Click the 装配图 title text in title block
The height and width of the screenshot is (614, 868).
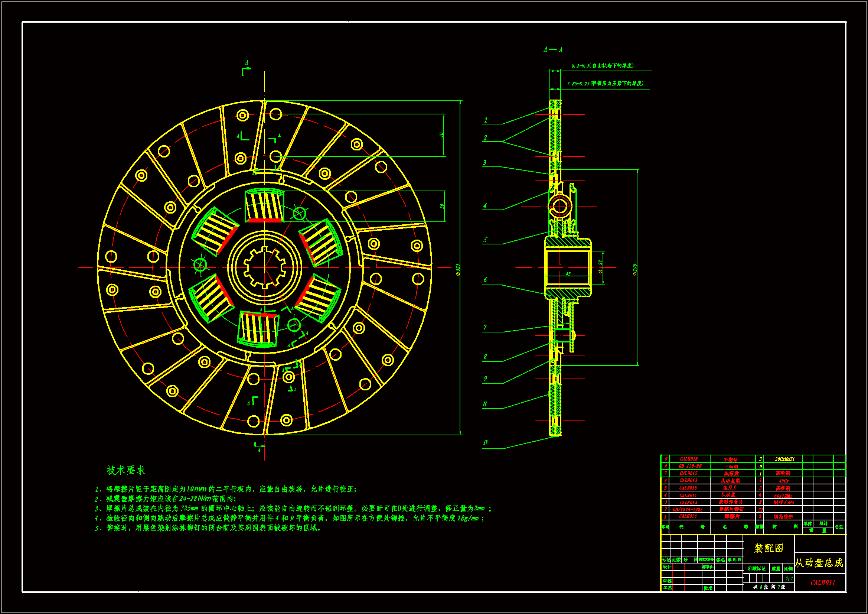(768, 548)
